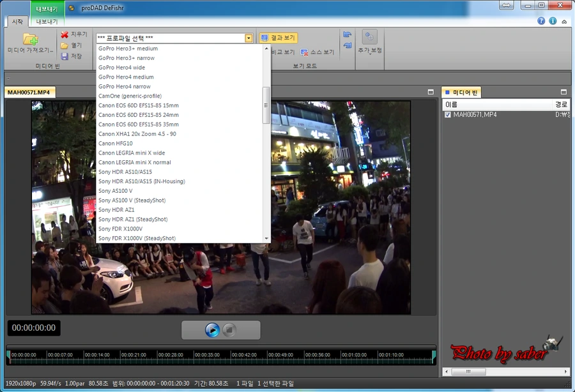
Task: Click the media bin scroll left arrow
Action: click(447, 372)
